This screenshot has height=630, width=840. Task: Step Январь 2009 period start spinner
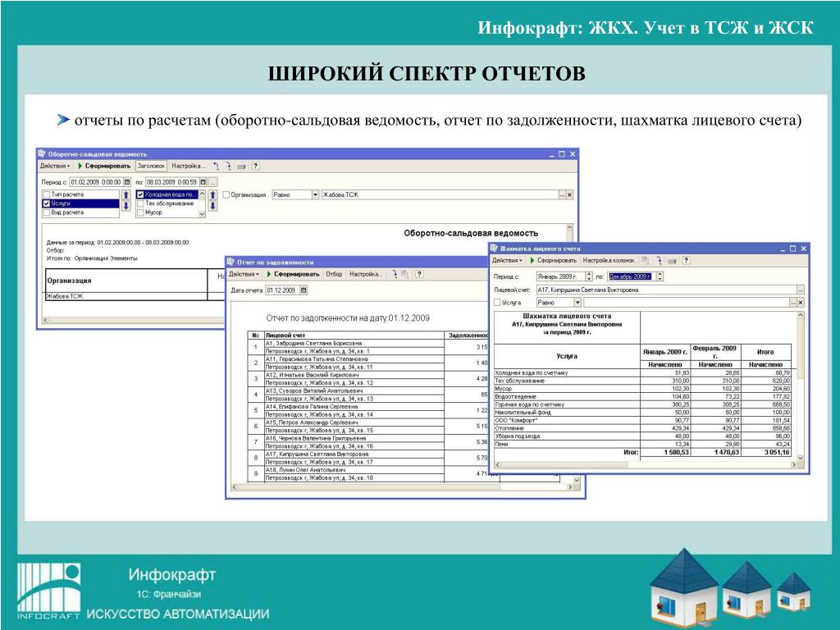tap(589, 276)
